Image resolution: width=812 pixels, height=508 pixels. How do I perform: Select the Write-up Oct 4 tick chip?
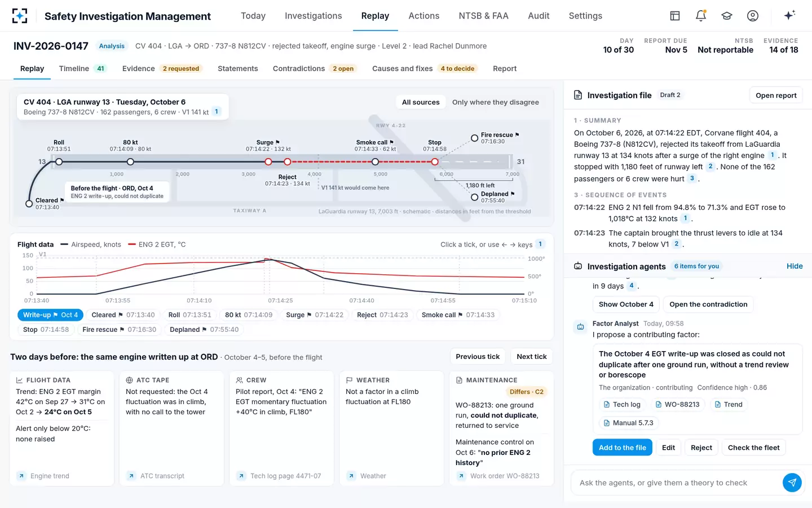coord(50,315)
